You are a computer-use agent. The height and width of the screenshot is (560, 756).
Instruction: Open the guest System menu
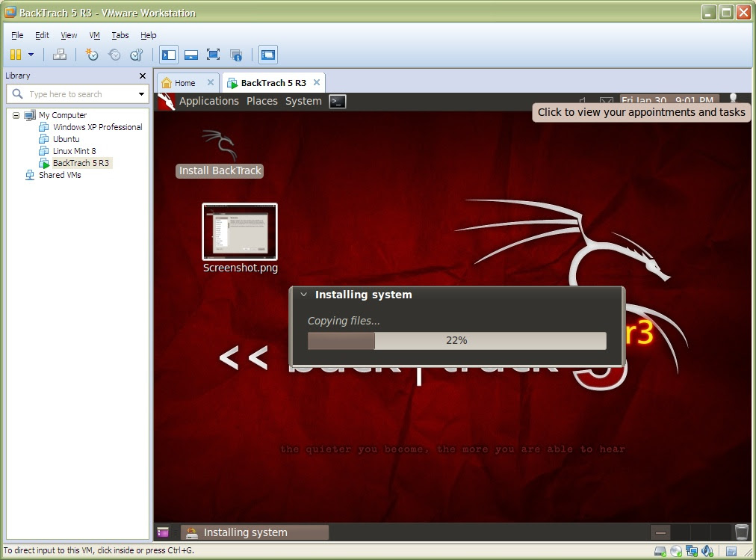click(x=303, y=101)
